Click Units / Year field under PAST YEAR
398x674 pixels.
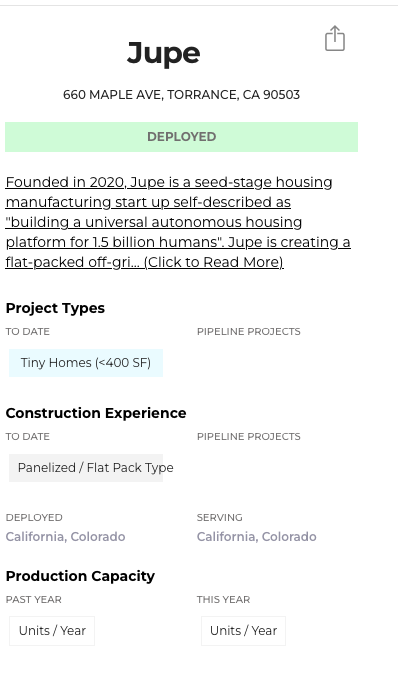tap(52, 631)
